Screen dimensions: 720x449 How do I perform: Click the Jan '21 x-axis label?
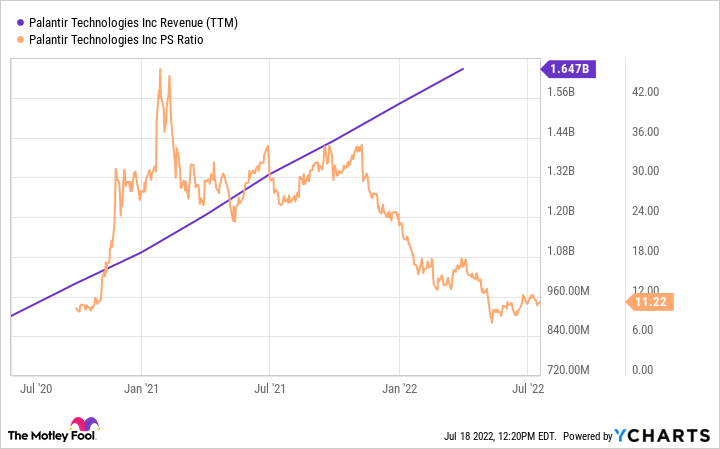coord(141,389)
